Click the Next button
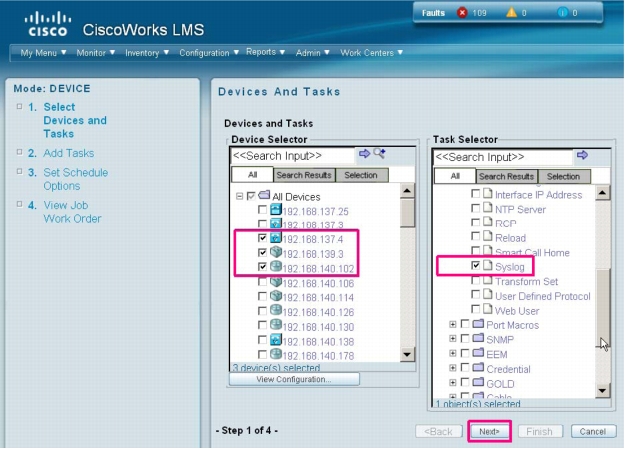 pos(489,431)
